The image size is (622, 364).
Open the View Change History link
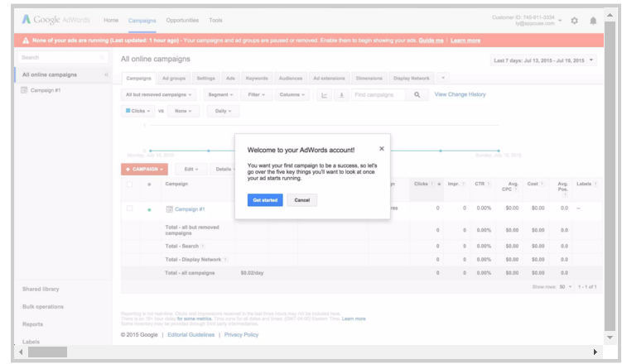pyautogui.click(x=460, y=94)
